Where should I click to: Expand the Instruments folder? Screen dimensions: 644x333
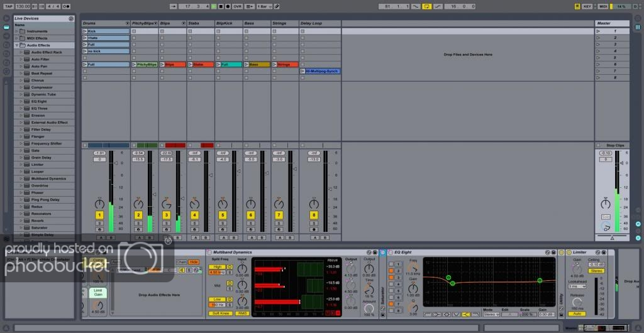(x=17, y=31)
